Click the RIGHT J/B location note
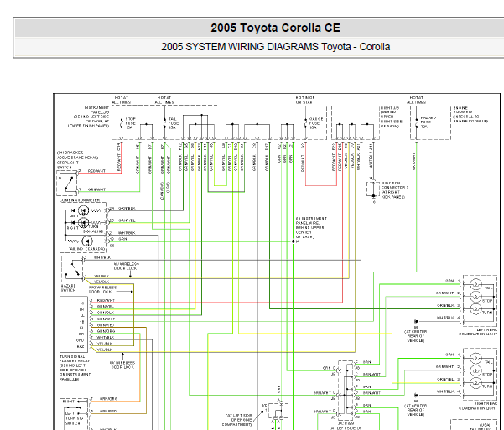 point(391,117)
